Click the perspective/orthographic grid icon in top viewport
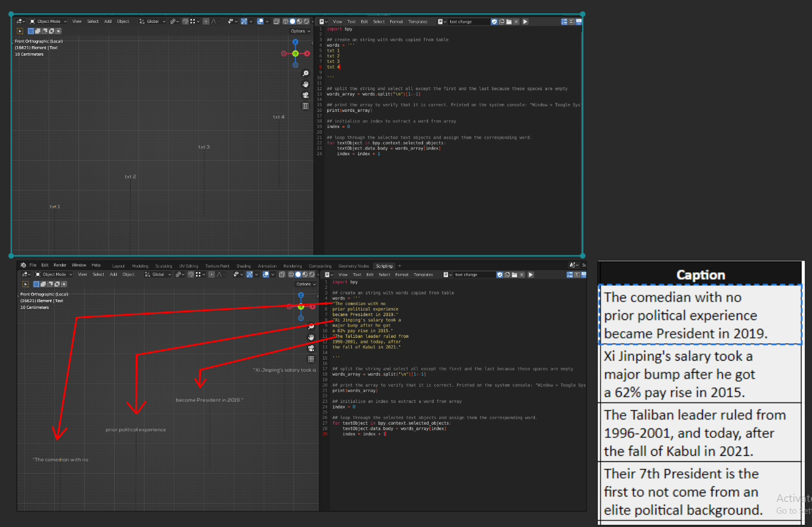This screenshot has width=812, height=527. 306,106
